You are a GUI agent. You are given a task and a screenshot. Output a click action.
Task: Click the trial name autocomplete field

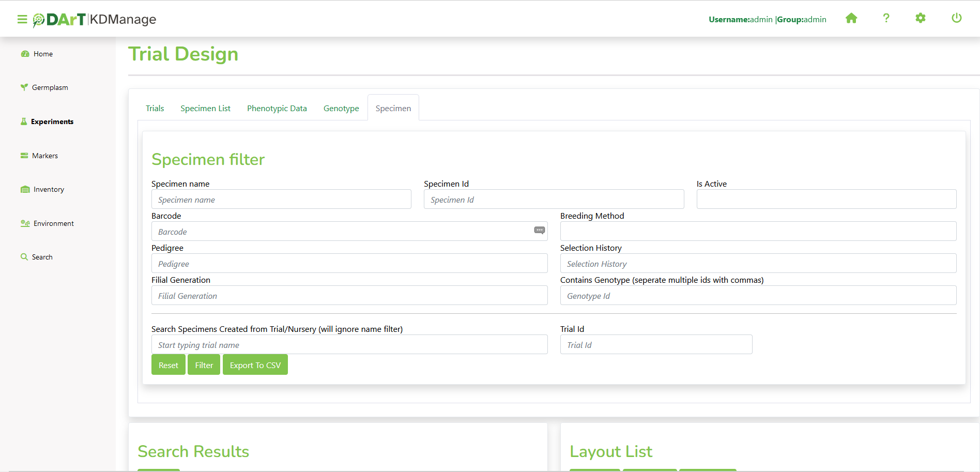(349, 345)
